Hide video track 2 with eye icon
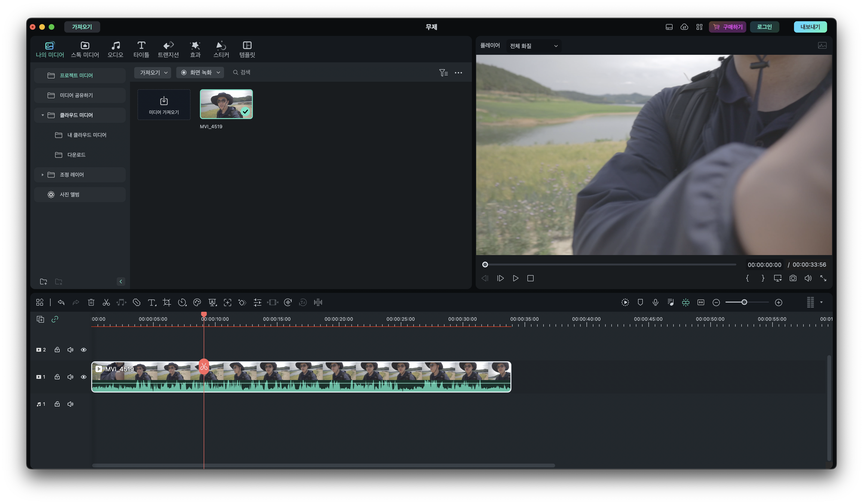 [x=84, y=350]
